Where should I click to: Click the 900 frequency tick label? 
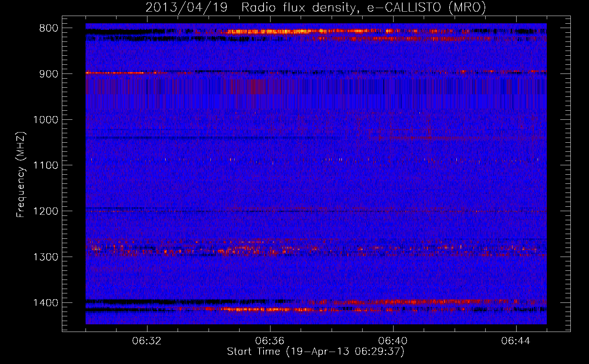[49, 74]
